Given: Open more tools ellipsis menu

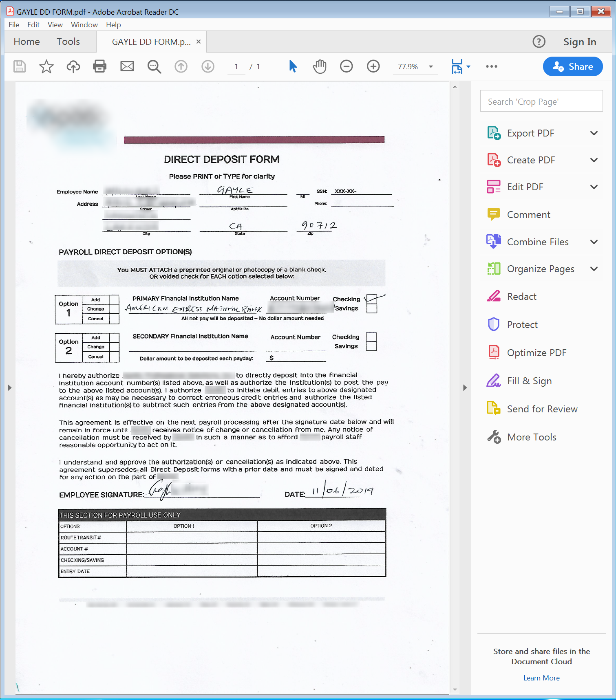Looking at the screenshot, I should click(492, 66).
